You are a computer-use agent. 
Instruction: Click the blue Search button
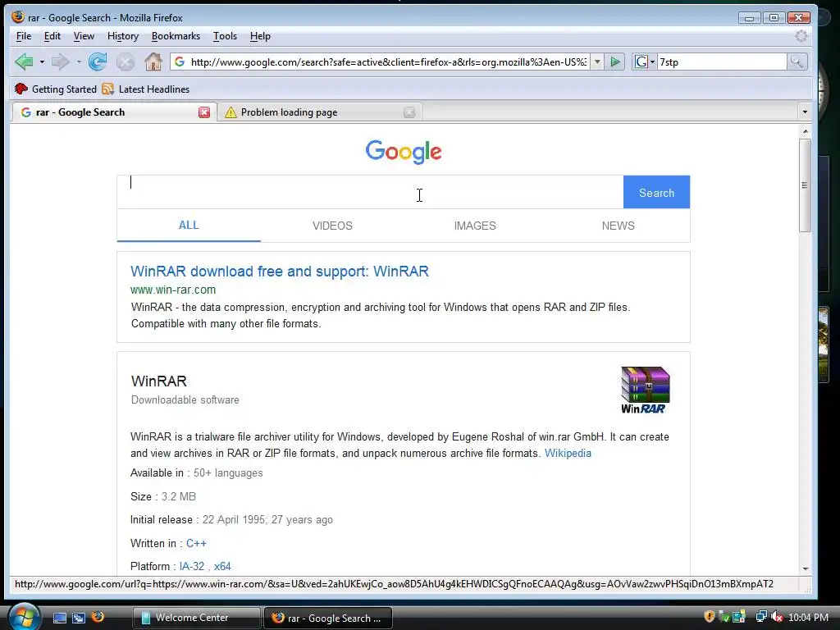(x=656, y=192)
